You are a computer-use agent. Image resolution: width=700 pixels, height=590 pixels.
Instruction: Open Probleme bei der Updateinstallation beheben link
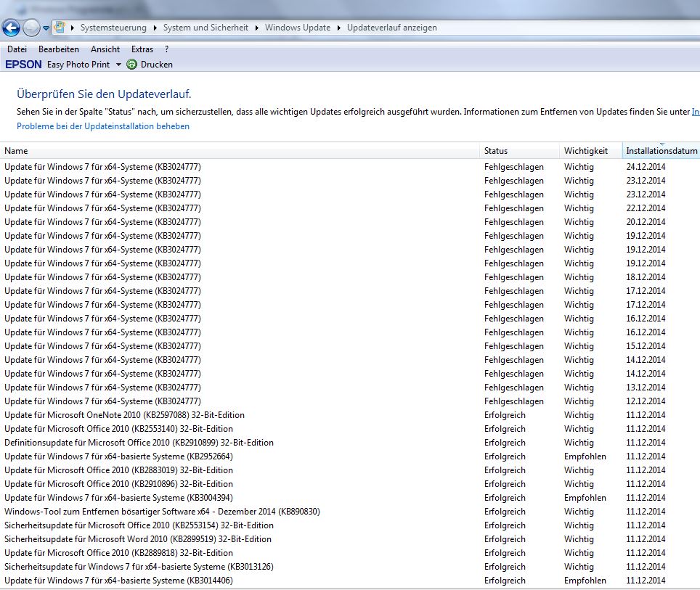point(103,126)
